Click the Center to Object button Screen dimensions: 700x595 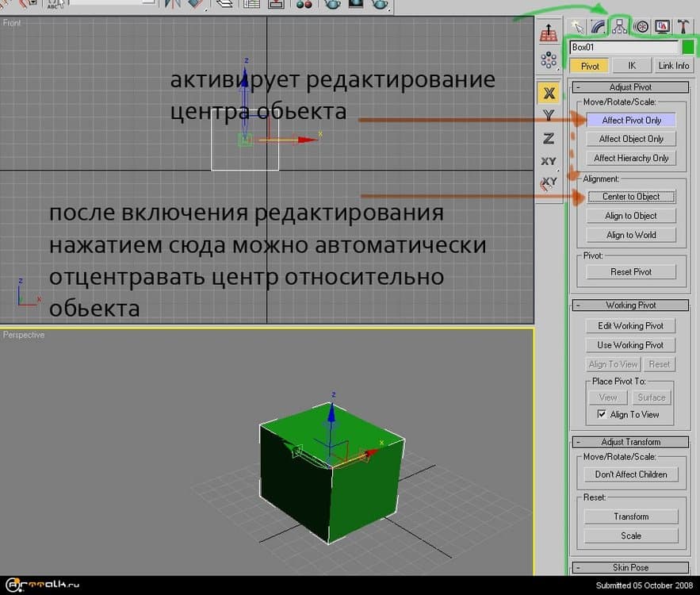[x=631, y=197]
